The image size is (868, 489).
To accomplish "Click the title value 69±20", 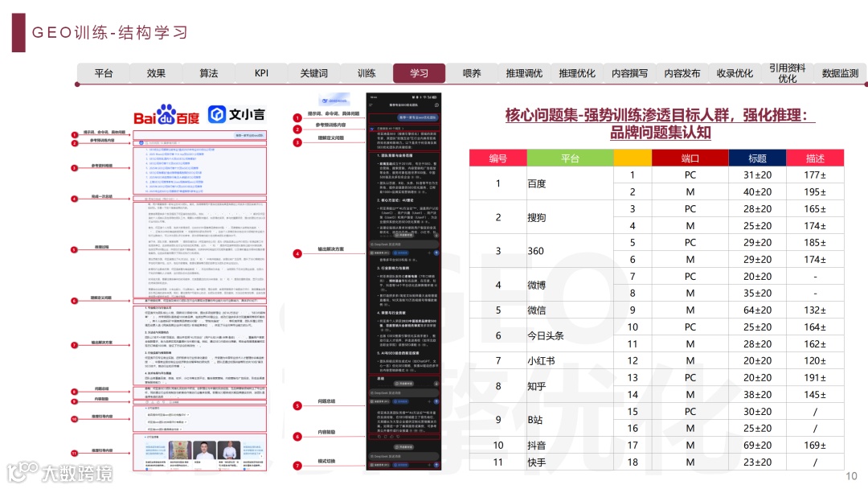I will 757,446.
